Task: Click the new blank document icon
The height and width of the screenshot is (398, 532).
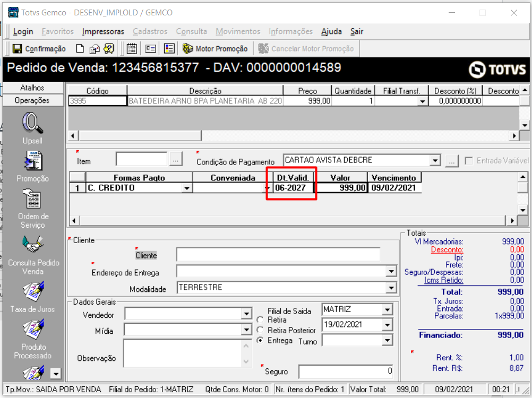Action: click(80, 49)
